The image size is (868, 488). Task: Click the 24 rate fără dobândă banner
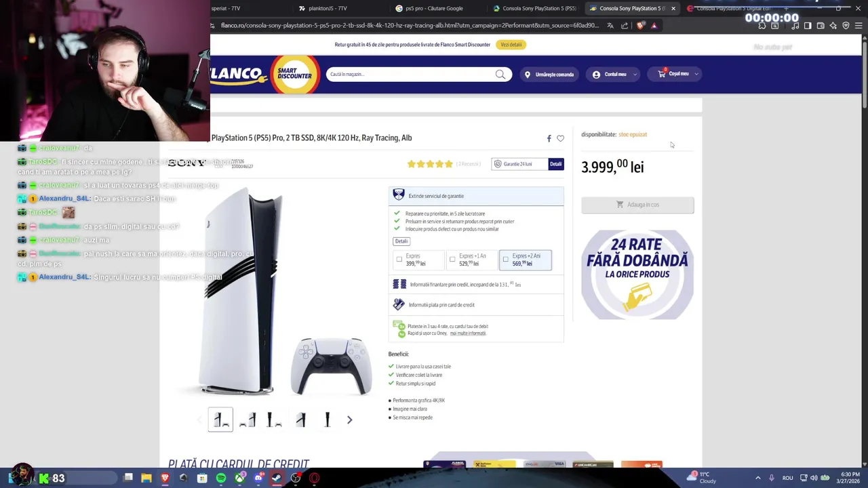[637, 274]
